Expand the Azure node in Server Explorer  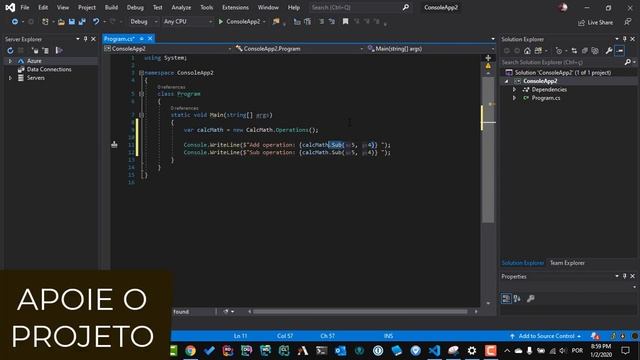pos(10,61)
